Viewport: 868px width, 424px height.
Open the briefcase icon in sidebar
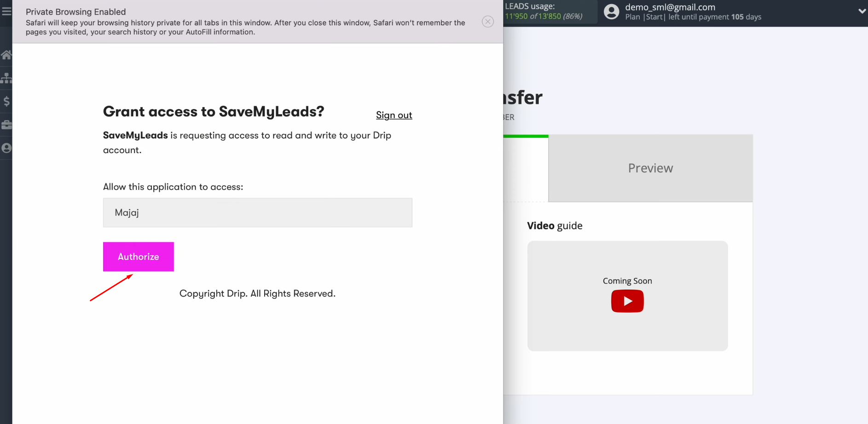click(x=6, y=125)
